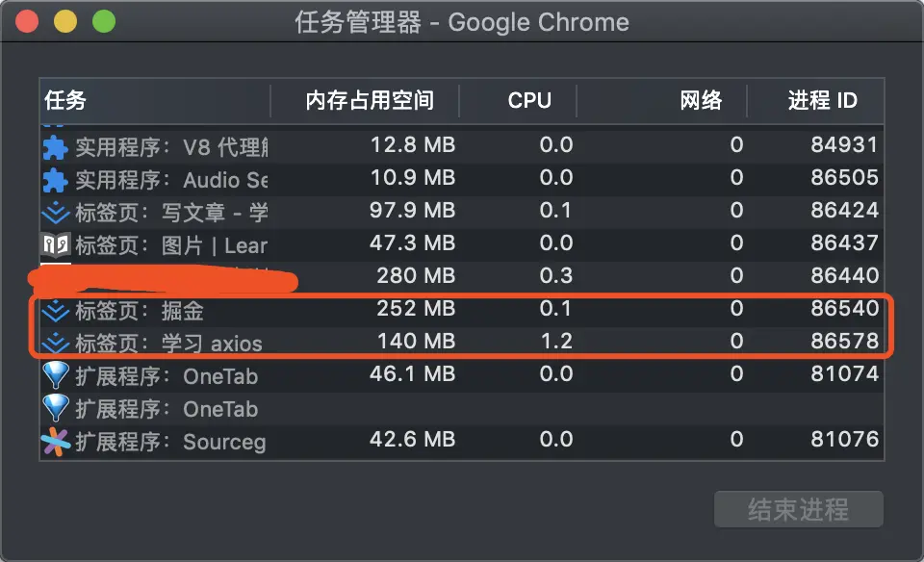The width and height of the screenshot is (924, 562).
Task: Sort by 网络 column header
Action: (x=701, y=100)
